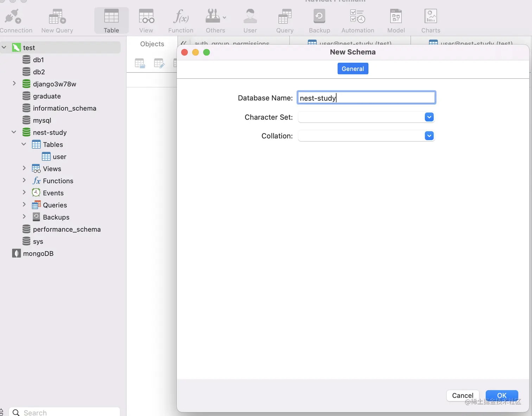Screen dimensions: 532x416
Task: Cancel the New Schema dialog
Action: tap(463, 396)
